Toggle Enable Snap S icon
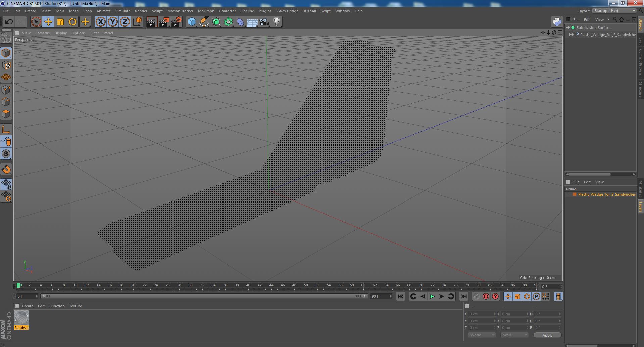644x347 pixels. point(6,154)
